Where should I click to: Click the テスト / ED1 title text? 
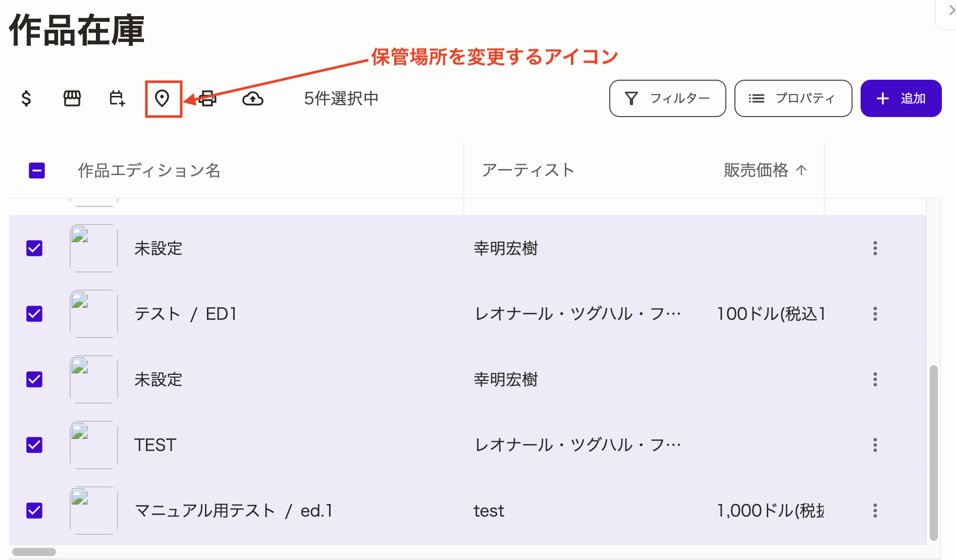(185, 314)
